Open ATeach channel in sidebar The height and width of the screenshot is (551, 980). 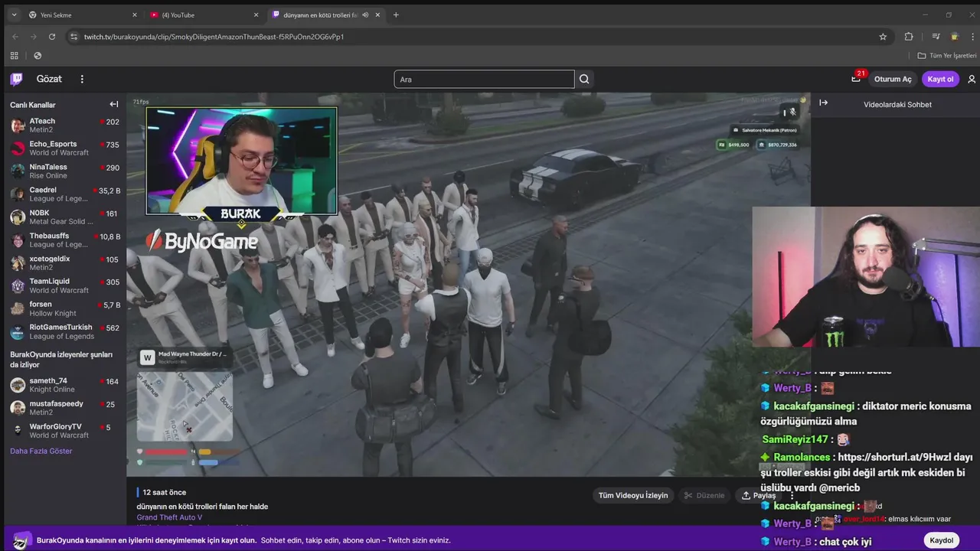tap(64, 126)
